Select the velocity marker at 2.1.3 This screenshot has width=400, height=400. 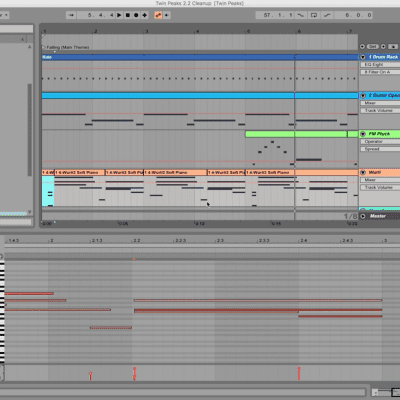(x=90, y=376)
